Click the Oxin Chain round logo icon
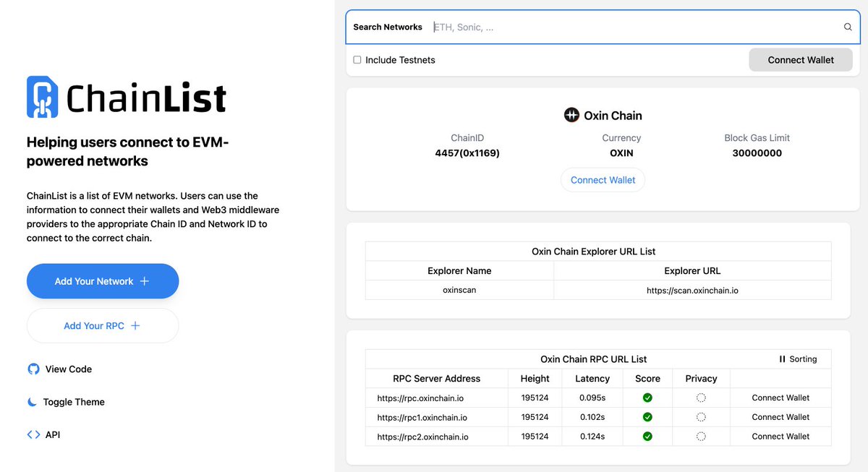This screenshot has width=868, height=472. 571,115
